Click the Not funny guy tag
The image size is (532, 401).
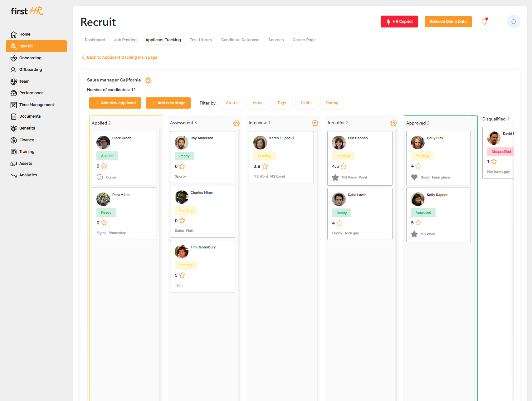pos(499,172)
